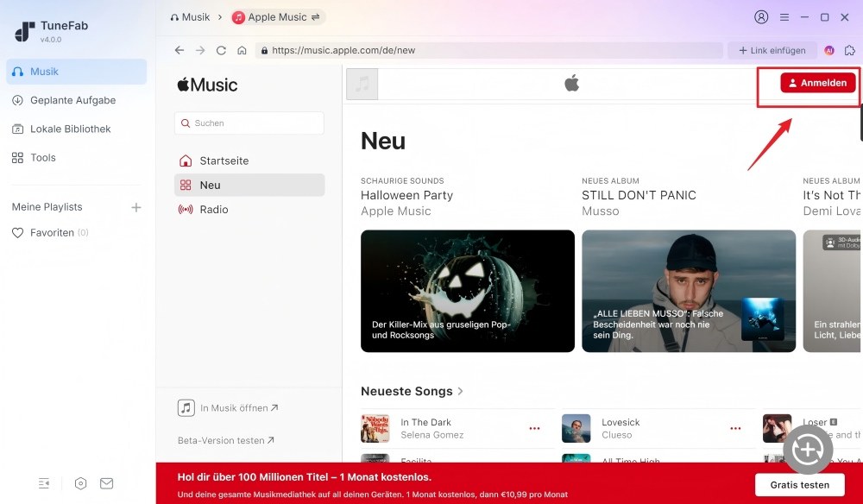The image size is (863, 504).
Task: Click the Gratis testen button
Action: pos(799,485)
